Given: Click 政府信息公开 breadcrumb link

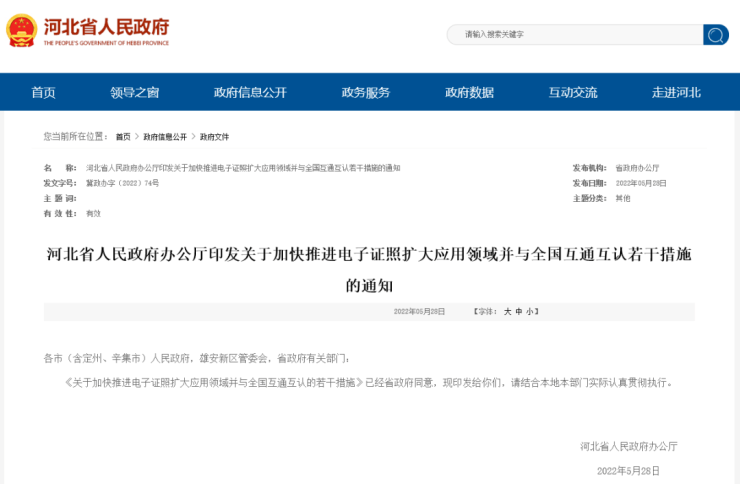Looking at the screenshot, I should click(x=164, y=137).
